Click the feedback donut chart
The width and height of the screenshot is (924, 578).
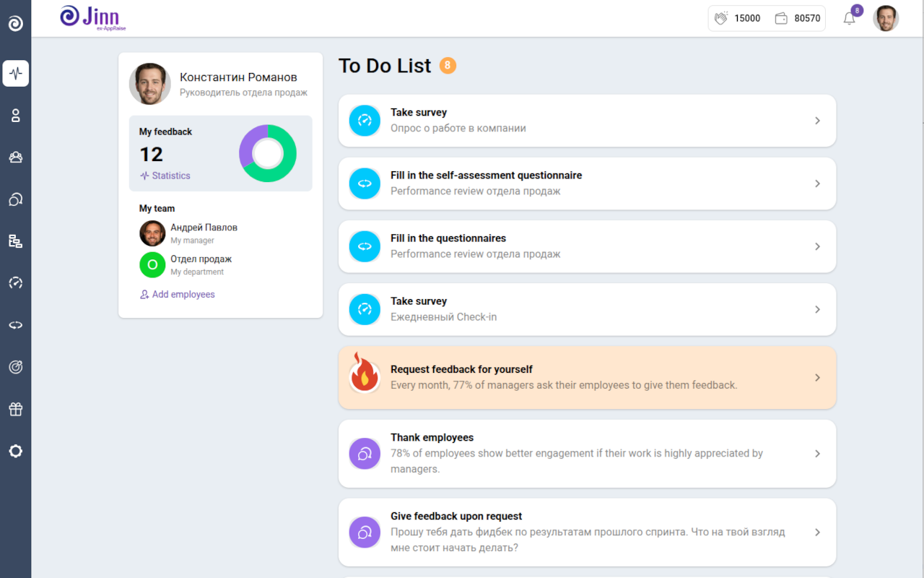coord(268,153)
